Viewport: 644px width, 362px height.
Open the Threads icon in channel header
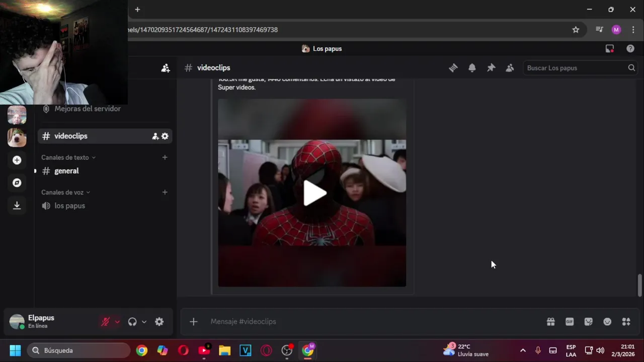[453, 68]
